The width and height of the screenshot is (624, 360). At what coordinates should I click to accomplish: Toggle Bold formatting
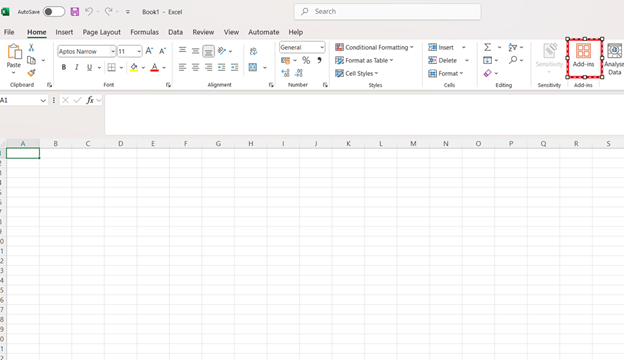click(64, 67)
